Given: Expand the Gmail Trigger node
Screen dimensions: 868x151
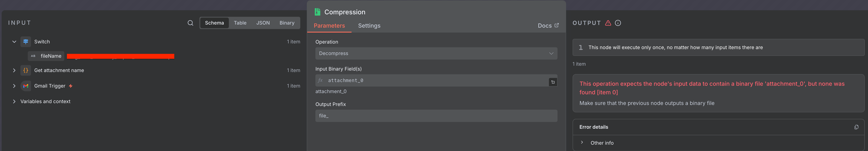Looking at the screenshot, I should tap(14, 86).
